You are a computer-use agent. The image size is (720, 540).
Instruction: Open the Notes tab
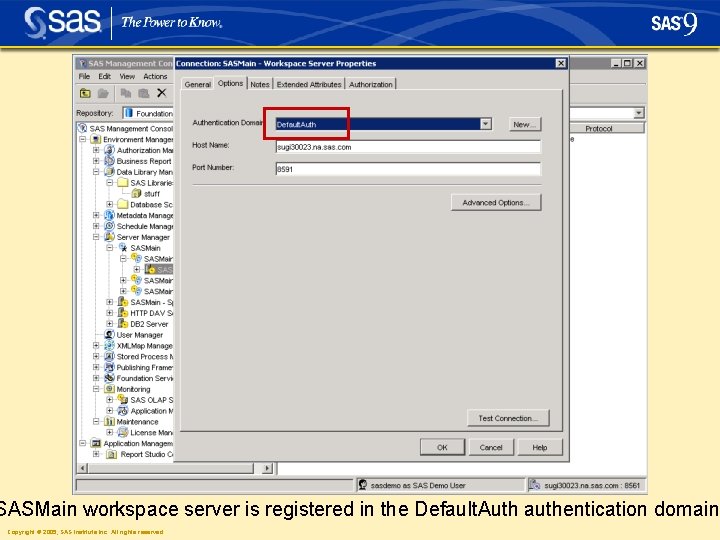(x=260, y=84)
